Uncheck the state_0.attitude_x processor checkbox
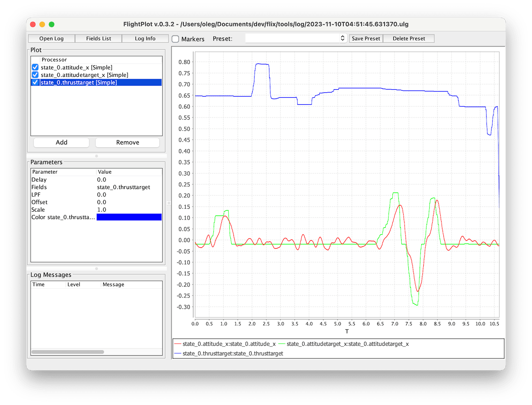 pyautogui.click(x=35, y=68)
